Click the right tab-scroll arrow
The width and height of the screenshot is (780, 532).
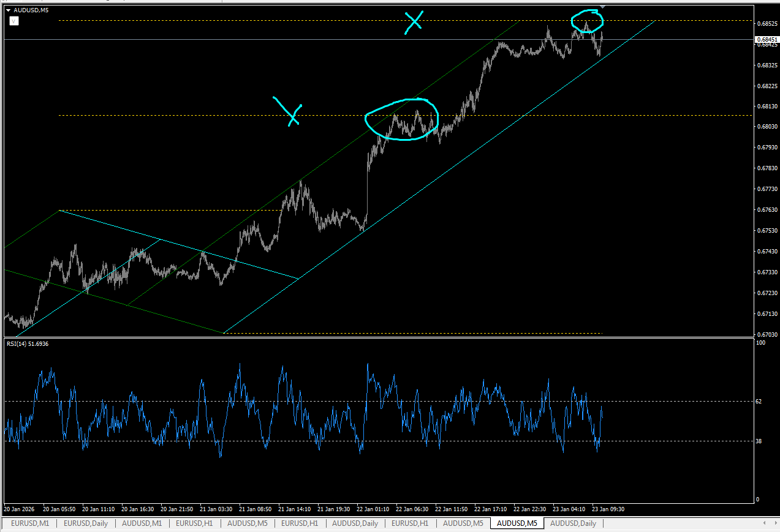coord(774,523)
